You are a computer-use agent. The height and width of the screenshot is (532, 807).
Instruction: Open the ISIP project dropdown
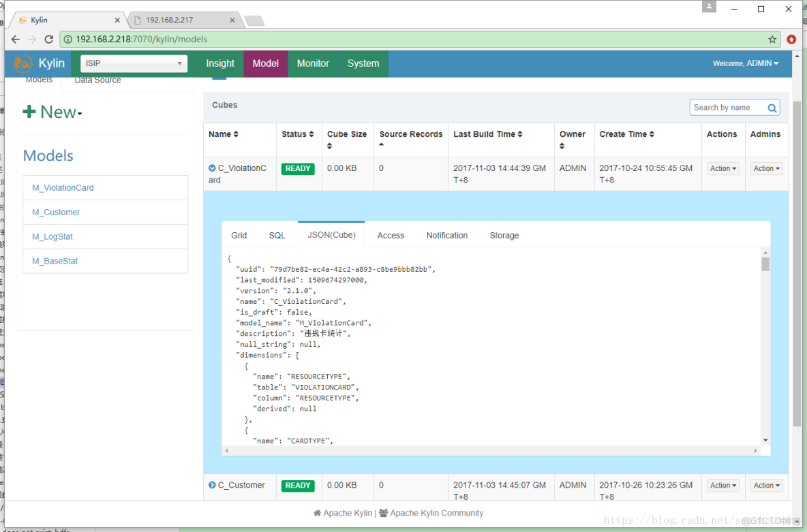(134, 63)
